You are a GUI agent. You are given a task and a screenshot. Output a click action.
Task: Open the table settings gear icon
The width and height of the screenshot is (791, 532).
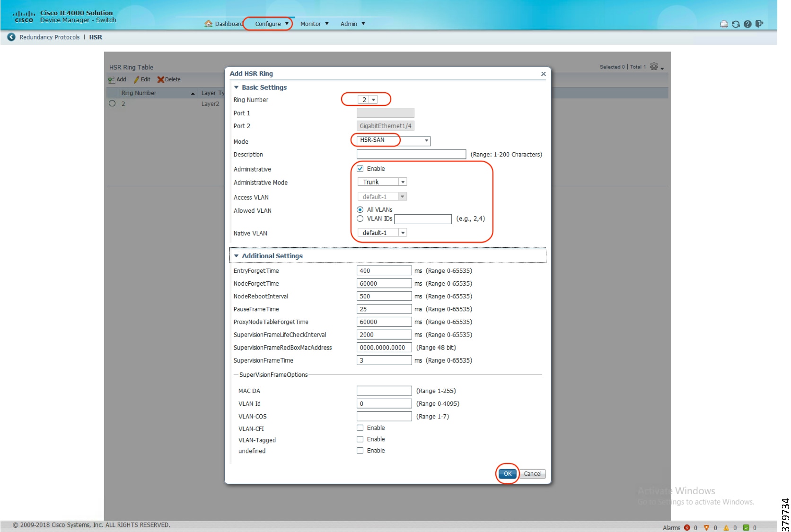coord(654,67)
